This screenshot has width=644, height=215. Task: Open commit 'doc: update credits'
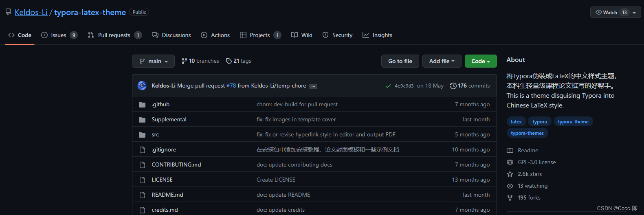[281, 210]
